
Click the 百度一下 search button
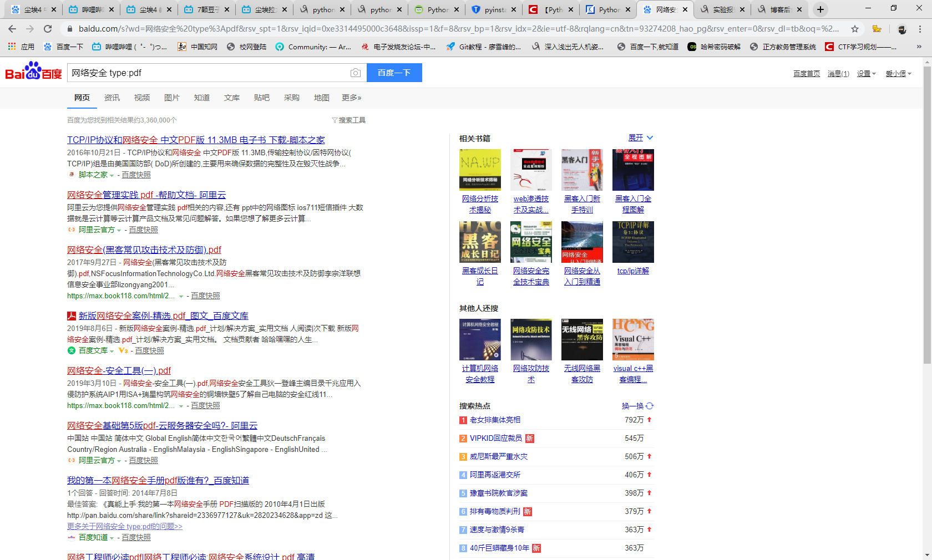(x=394, y=73)
